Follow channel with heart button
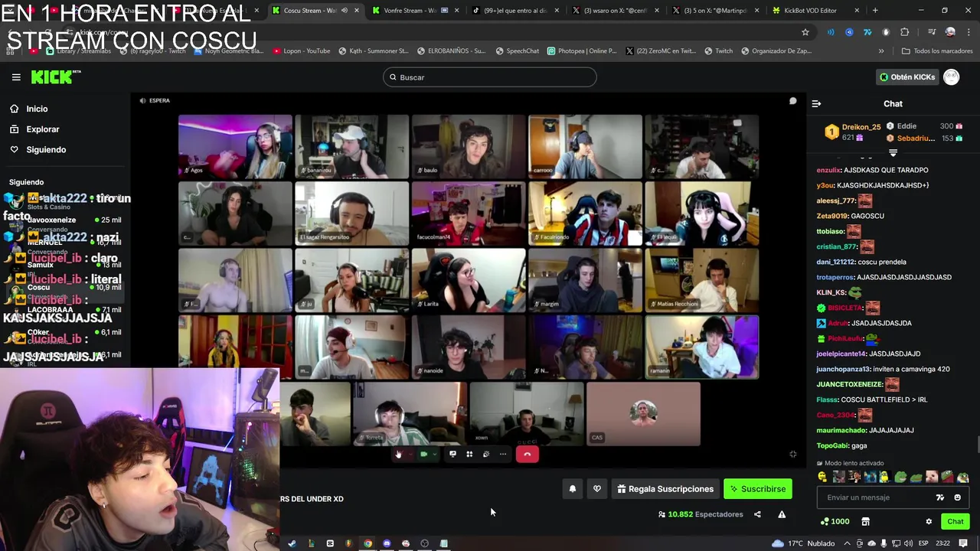 coord(597,489)
